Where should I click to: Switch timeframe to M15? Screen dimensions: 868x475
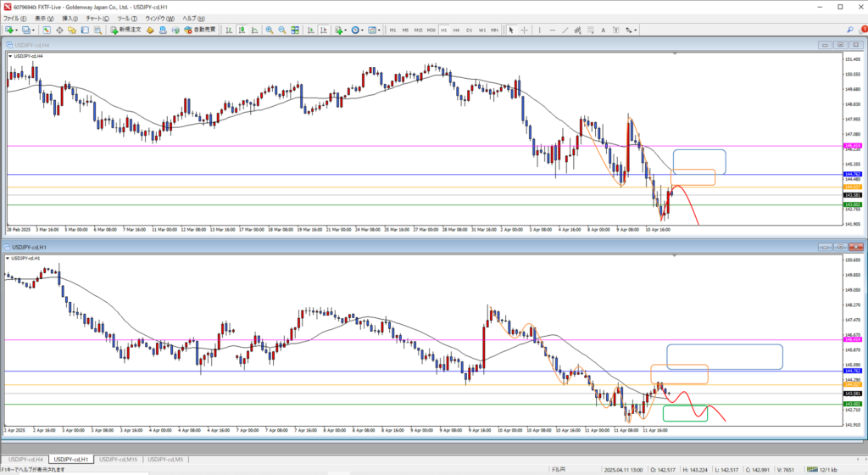419,30
